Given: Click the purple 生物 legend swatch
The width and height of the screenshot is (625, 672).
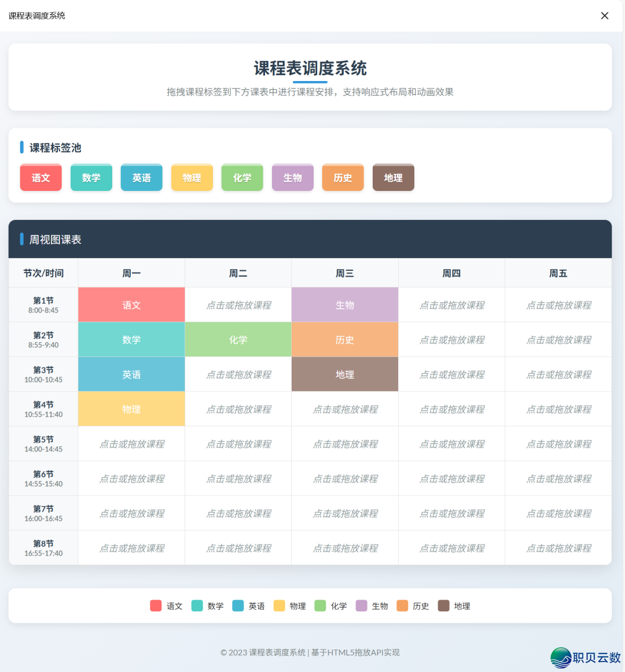Looking at the screenshot, I should (x=362, y=605).
